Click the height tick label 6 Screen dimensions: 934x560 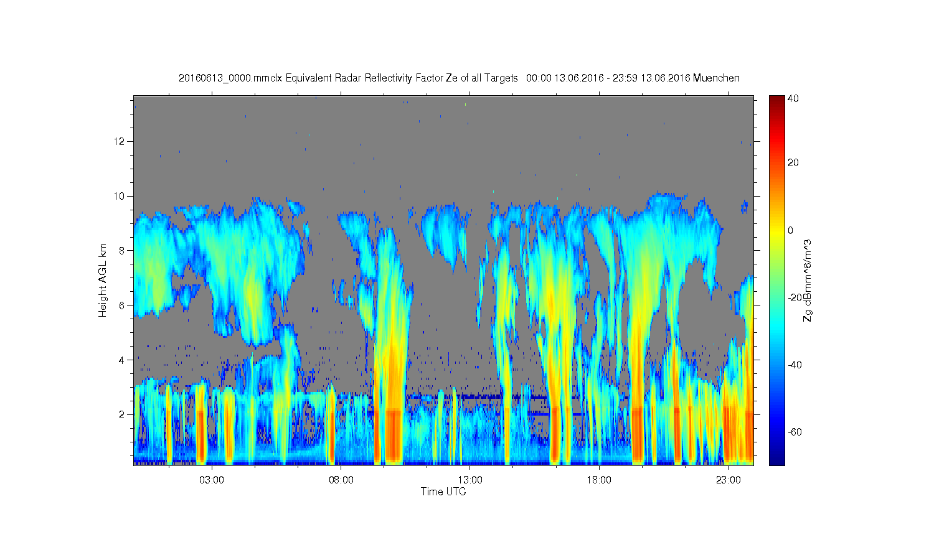tap(123, 305)
